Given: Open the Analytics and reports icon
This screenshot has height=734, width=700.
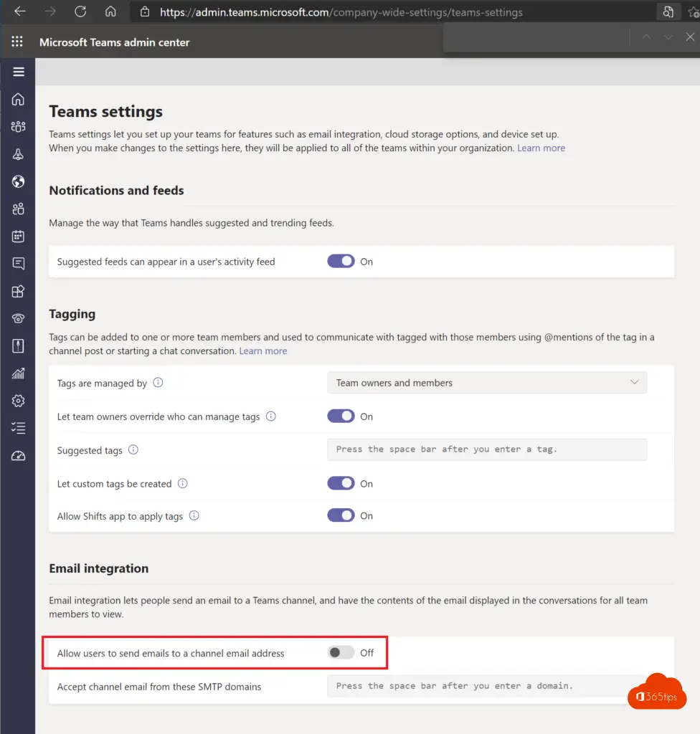Looking at the screenshot, I should 18,373.
